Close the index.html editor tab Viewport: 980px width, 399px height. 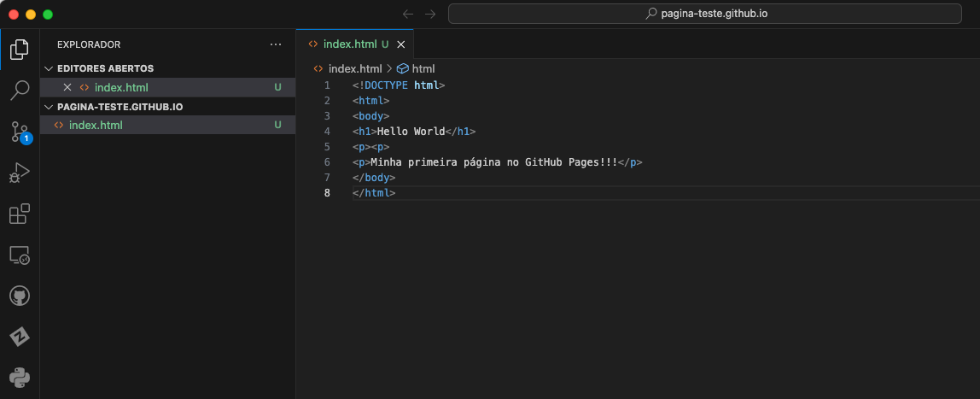pyautogui.click(x=401, y=44)
